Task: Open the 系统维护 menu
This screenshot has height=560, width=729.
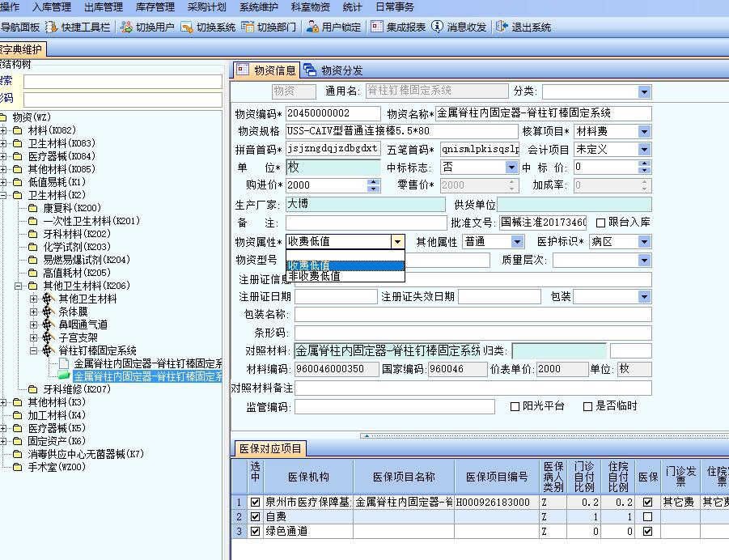Action: point(258,7)
